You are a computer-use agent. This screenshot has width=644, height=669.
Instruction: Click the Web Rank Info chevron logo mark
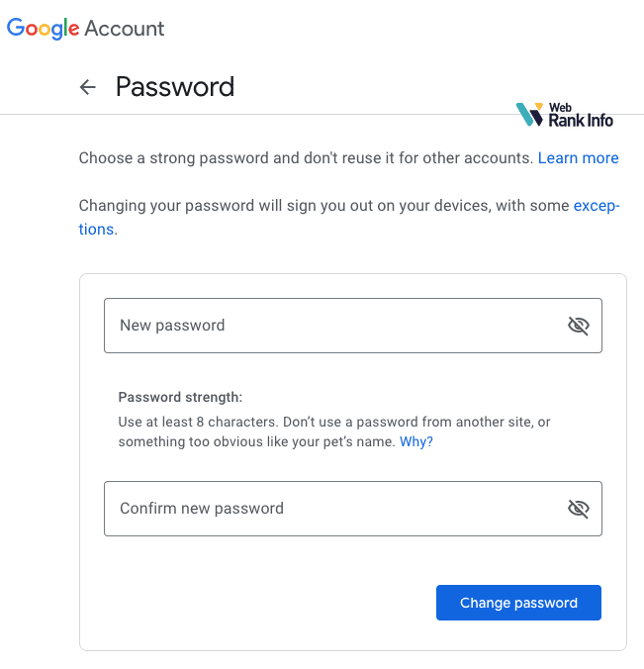click(x=530, y=115)
